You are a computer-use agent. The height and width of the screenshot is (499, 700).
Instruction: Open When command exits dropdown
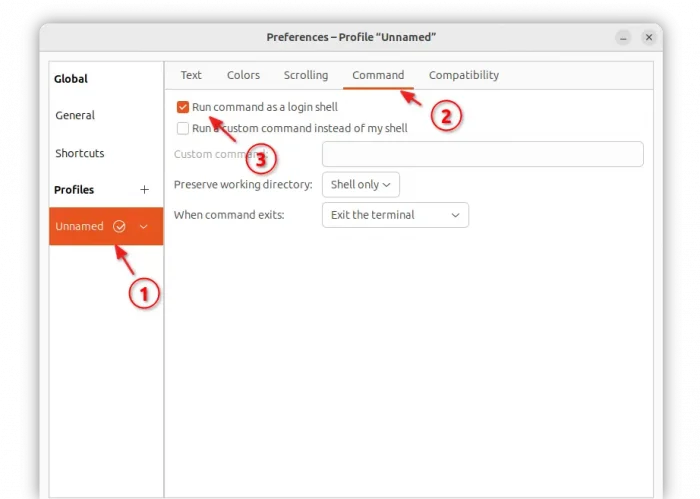pyautogui.click(x=395, y=215)
